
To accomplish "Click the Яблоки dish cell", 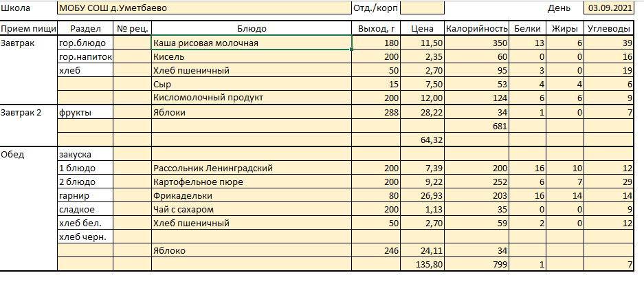I will (x=252, y=113).
